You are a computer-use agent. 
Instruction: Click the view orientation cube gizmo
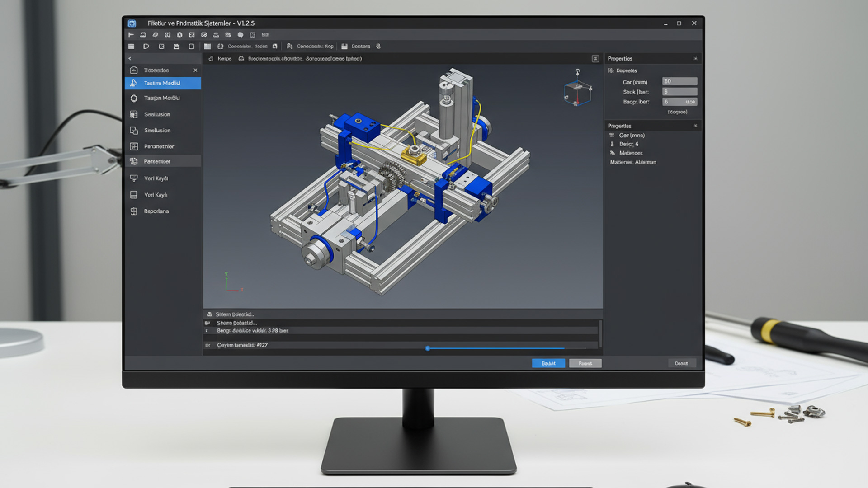click(x=577, y=93)
